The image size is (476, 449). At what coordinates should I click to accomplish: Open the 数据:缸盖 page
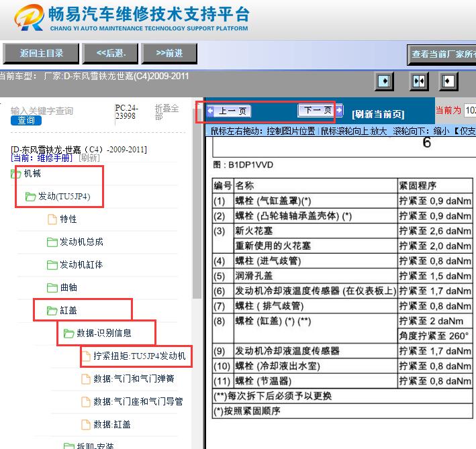point(112,424)
